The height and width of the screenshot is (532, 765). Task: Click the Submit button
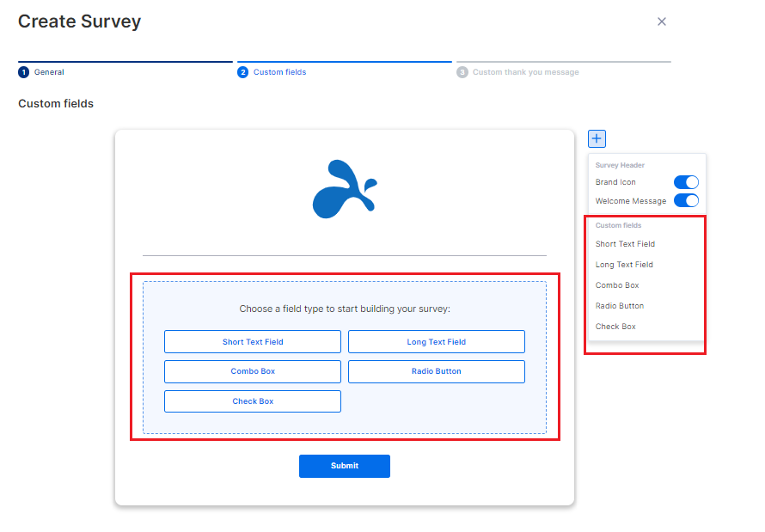tap(344, 466)
